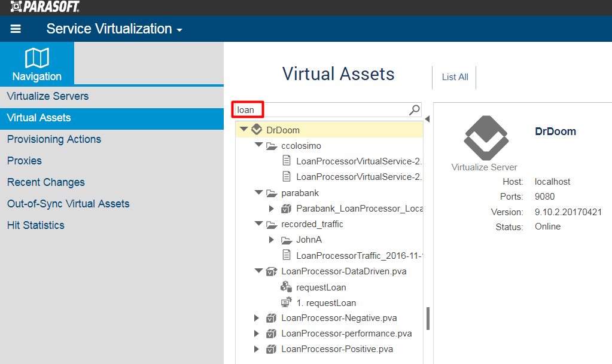Click the LoanProcessorTraffic file icon
Screen dimensions: 612x364
tap(287, 255)
